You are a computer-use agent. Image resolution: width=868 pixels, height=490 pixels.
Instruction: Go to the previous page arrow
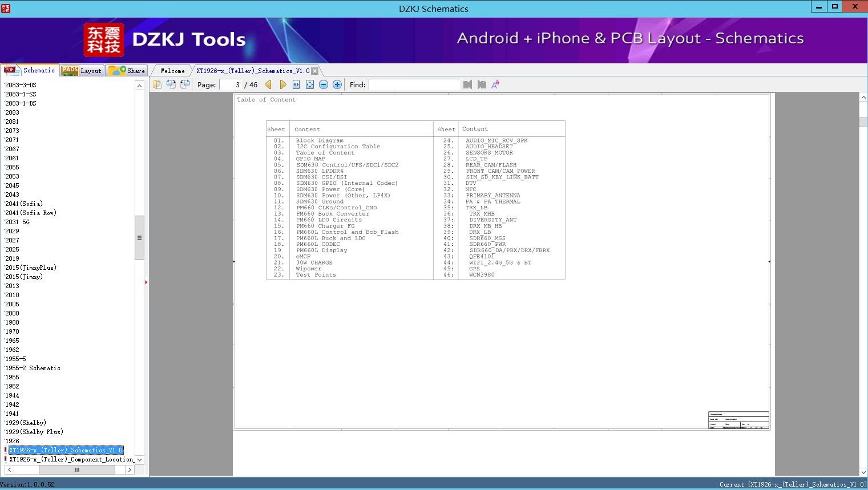click(x=268, y=84)
